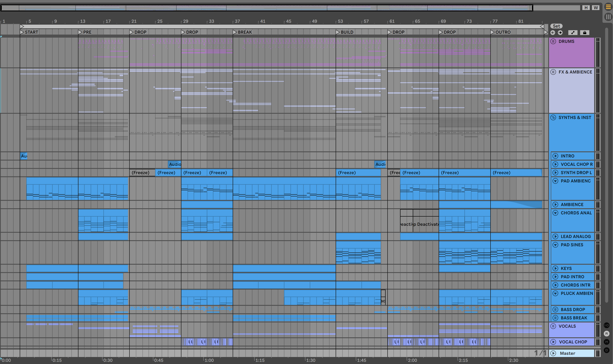Toggle automation mode line icon
Image resolution: width=613 pixels, height=364 pixels.
pyautogui.click(x=573, y=33)
